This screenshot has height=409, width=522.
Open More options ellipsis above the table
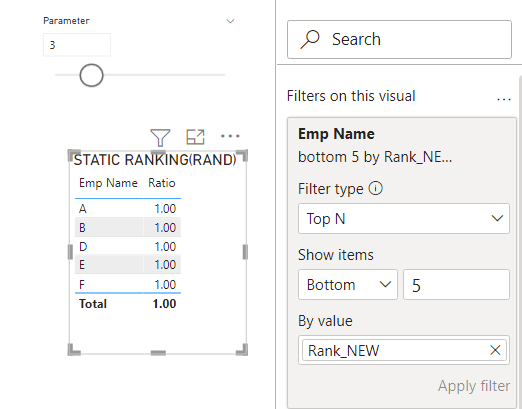point(230,136)
